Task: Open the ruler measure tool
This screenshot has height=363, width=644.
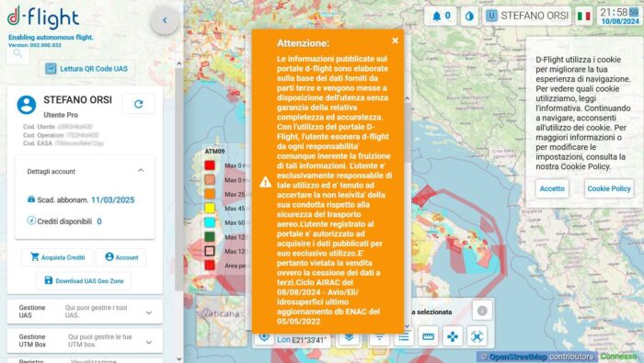Action: [x=428, y=336]
